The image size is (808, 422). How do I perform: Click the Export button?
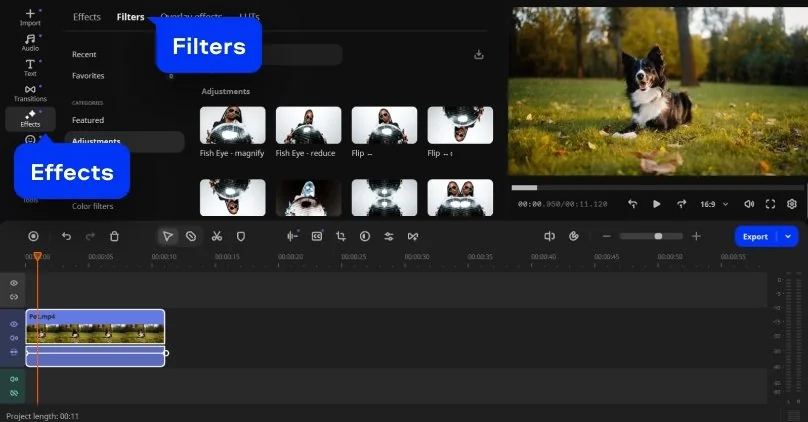coord(755,236)
